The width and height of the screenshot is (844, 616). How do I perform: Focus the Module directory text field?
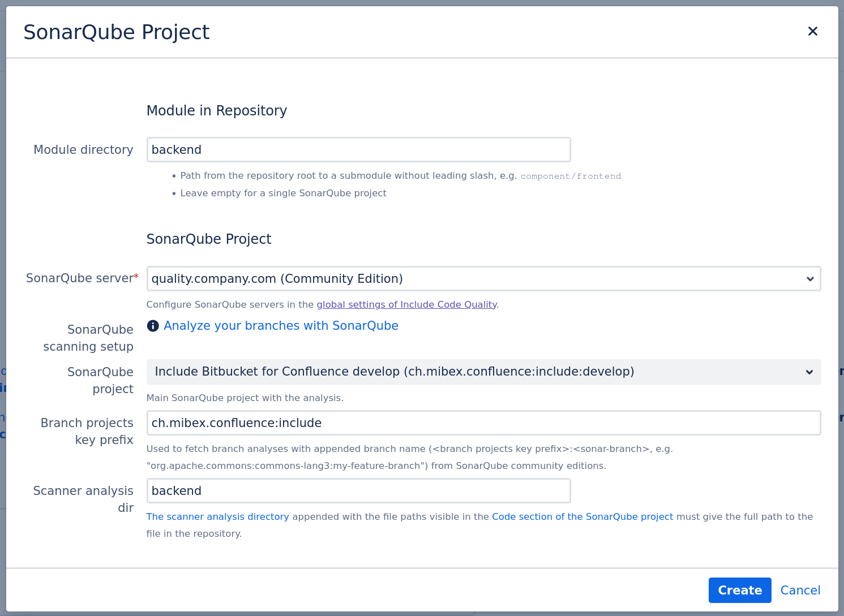coord(358,150)
